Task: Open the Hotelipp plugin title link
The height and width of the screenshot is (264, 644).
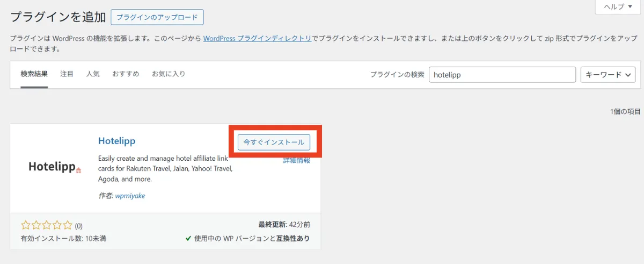Action: tap(116, 141)
